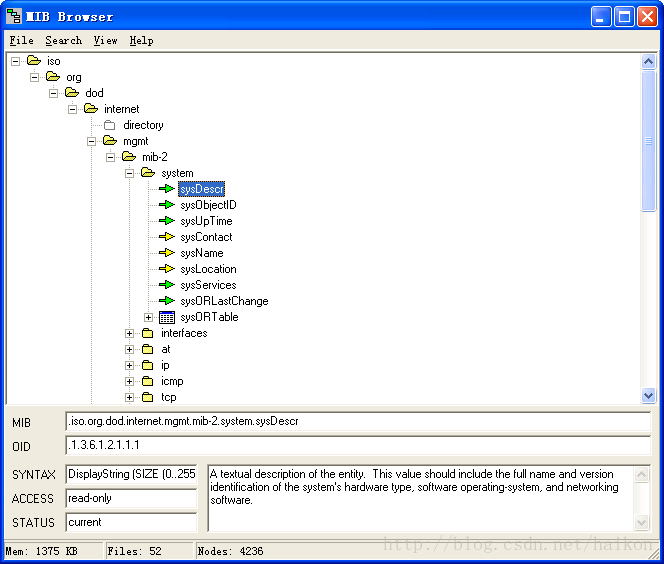The width and height of the screenshot is (664, 564).
Task: Click the interfaces folder icon
Action: coord(148,333)
